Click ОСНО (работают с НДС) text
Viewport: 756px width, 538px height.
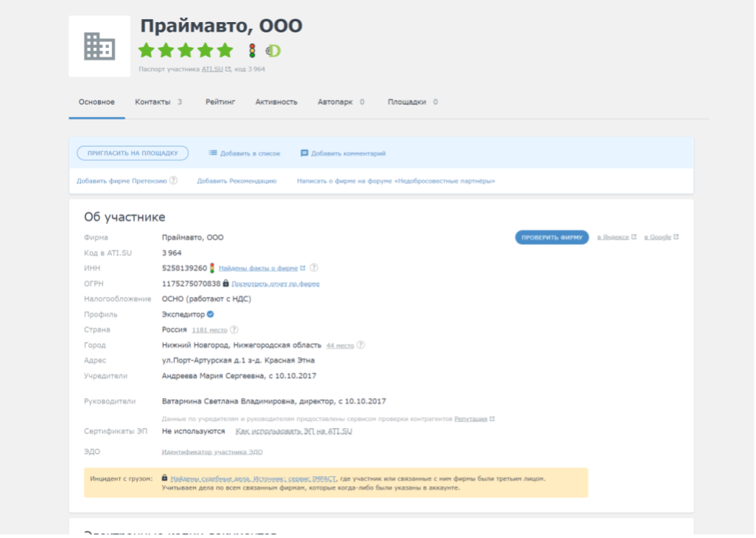pyautogui.click(x=206, y=299)
